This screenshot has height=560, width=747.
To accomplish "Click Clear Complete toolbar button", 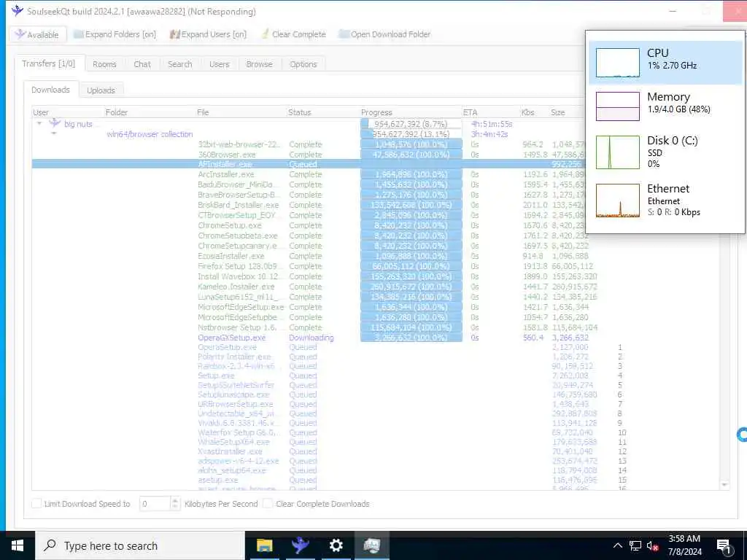I will coord(293,34).
